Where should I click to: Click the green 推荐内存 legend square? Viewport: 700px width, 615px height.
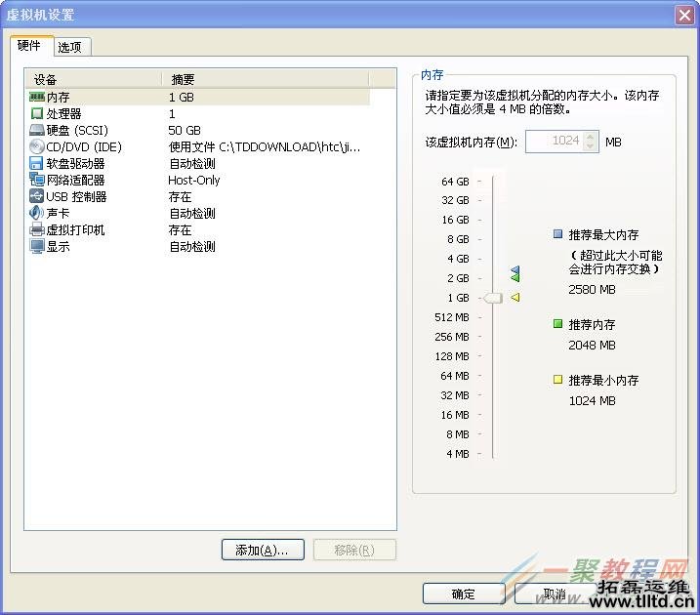(x=557, y=323)
